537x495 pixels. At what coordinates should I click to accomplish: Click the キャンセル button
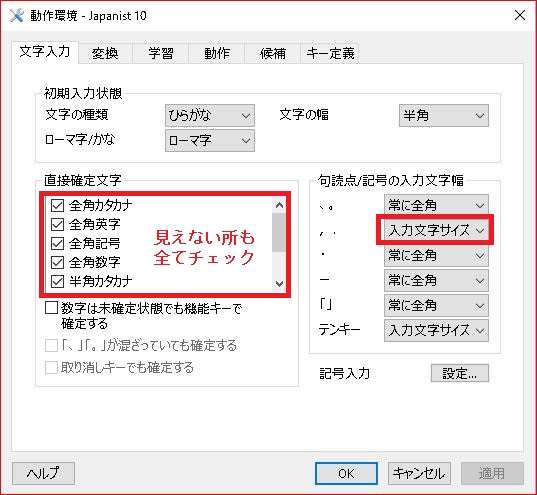pyautogui.click(x=419, y=473)
